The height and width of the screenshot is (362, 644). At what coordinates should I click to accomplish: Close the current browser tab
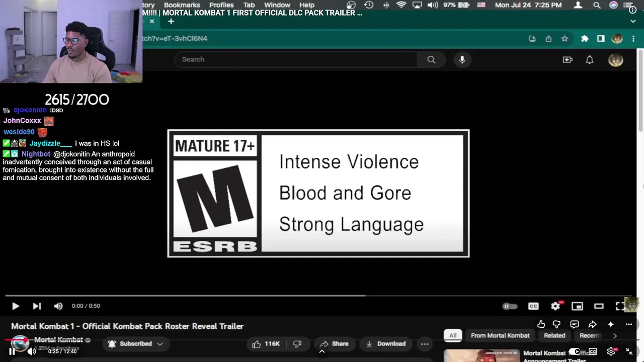tap(152, 21)
